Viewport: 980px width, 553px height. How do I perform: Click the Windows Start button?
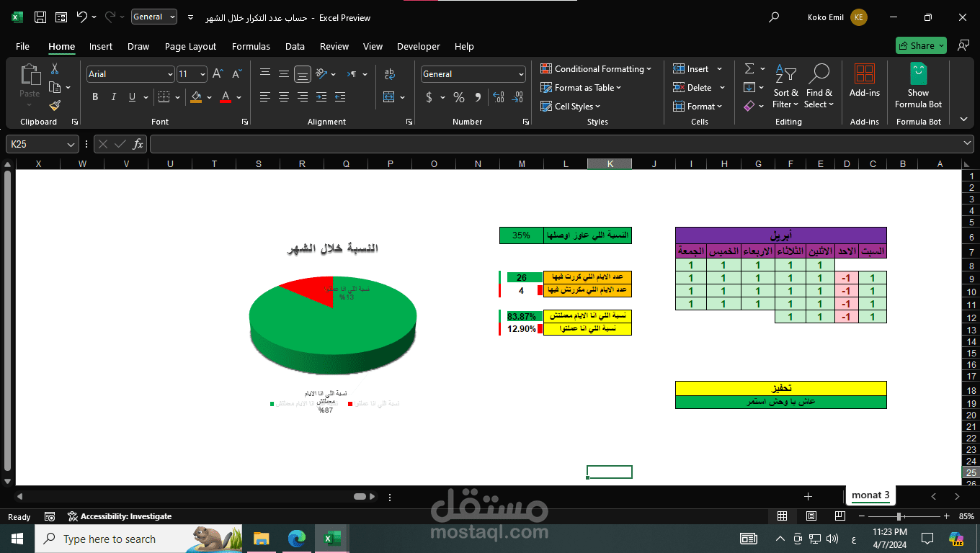click(17, 539)
